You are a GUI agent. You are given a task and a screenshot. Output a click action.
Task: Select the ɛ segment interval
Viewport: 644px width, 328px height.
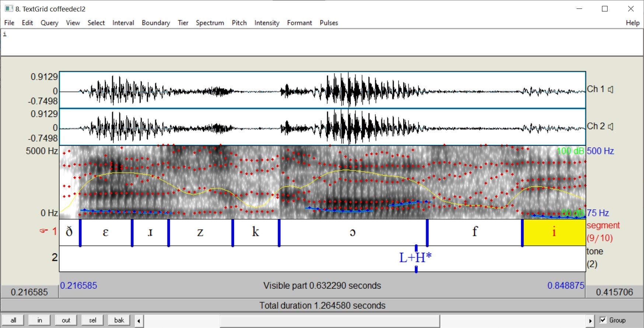pos(106,232)
